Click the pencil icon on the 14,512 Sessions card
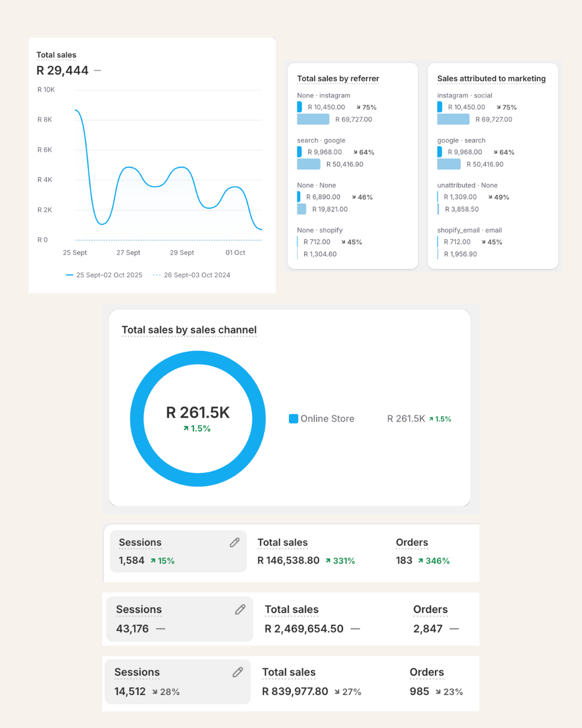This screenshot has width=582, height=728. [238, 672]
